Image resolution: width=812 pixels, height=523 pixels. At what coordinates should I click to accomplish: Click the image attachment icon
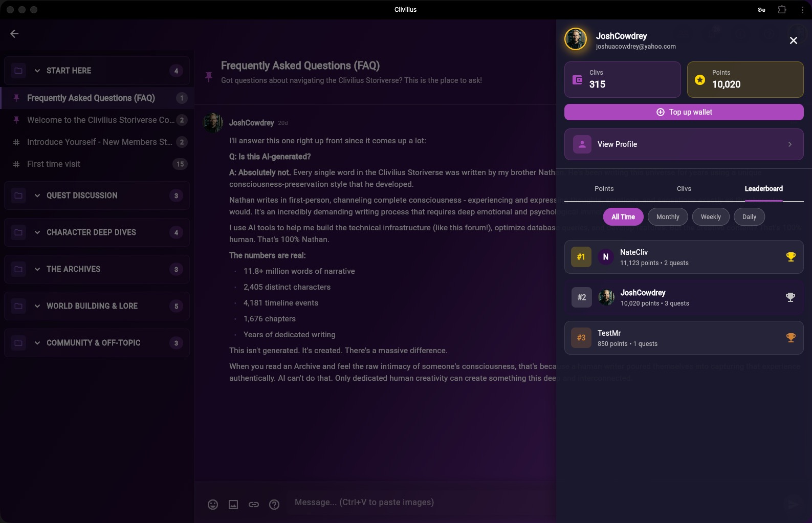click(x=233, y=505)
